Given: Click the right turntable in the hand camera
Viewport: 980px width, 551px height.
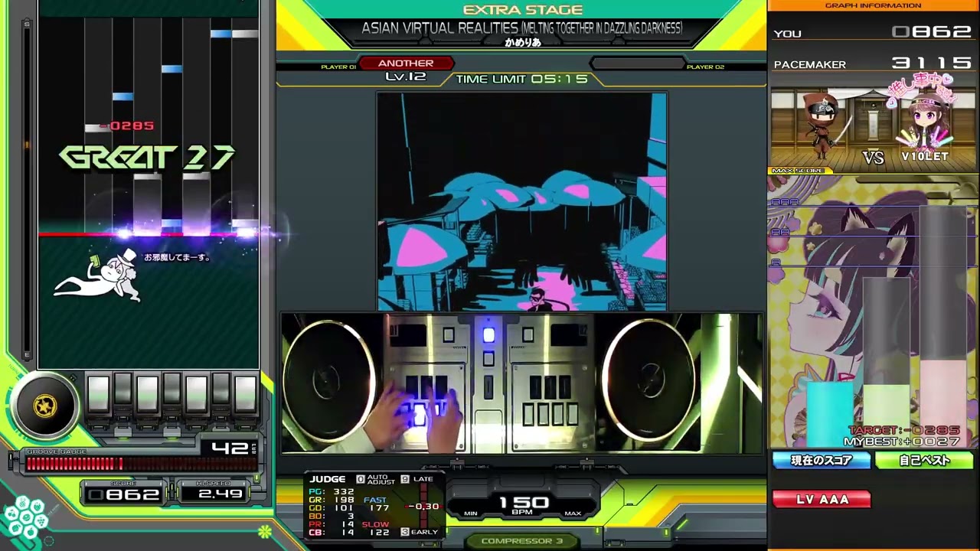Looking at the screenshot, I should coord(648,381).
